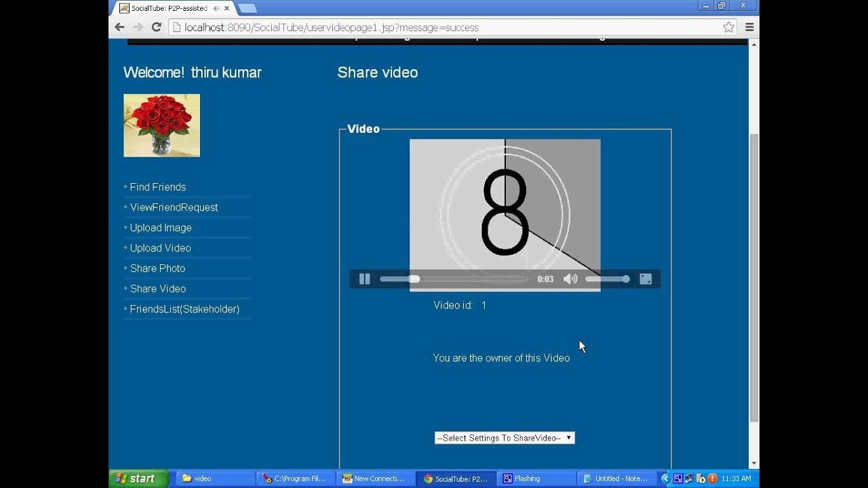The width and height of the screenshot is (868, 488).
Task: Click the scrollbar up arrow
Action: [x=754, y=44]
